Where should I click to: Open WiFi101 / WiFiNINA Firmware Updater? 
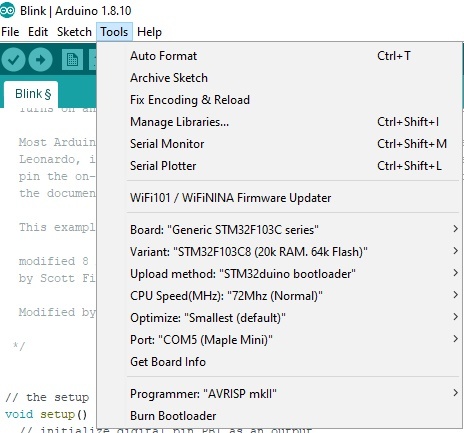[x=279, y=198]
